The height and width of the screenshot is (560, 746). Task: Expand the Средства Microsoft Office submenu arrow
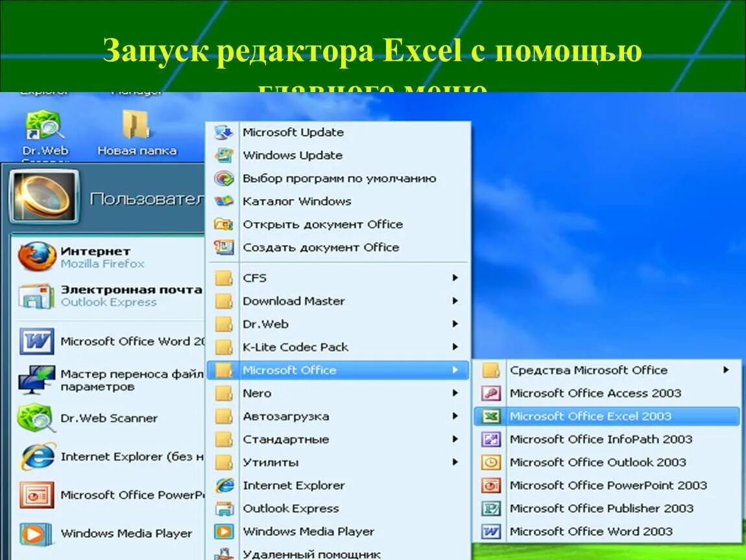click(726, 370)
